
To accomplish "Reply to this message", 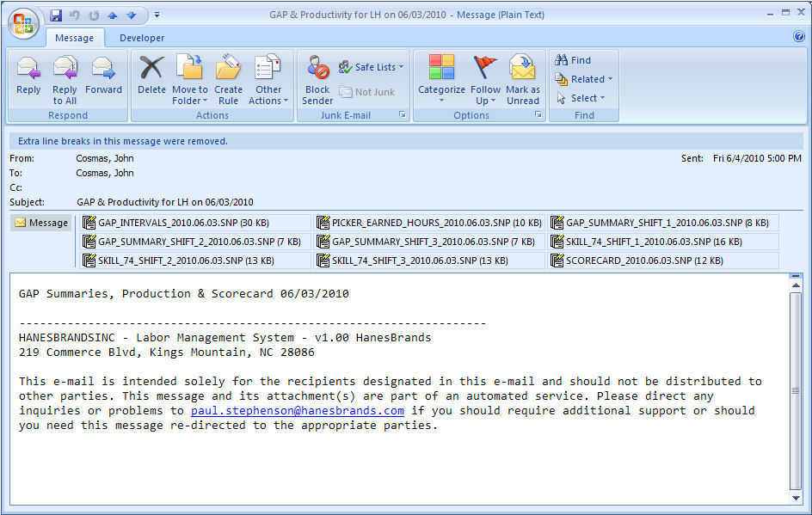I will pos(28,77).
